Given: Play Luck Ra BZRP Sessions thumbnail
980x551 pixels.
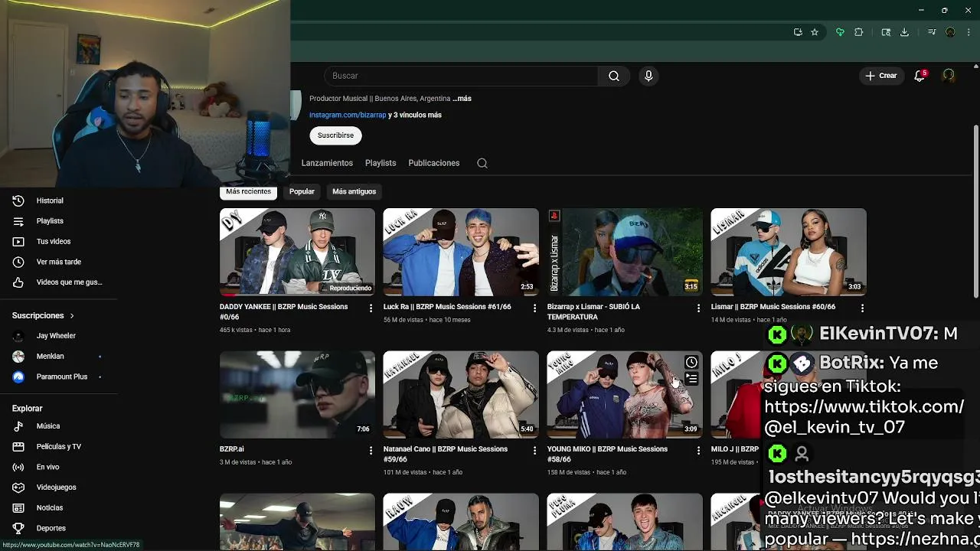Looking at the screenshot, I should (461, 252).
